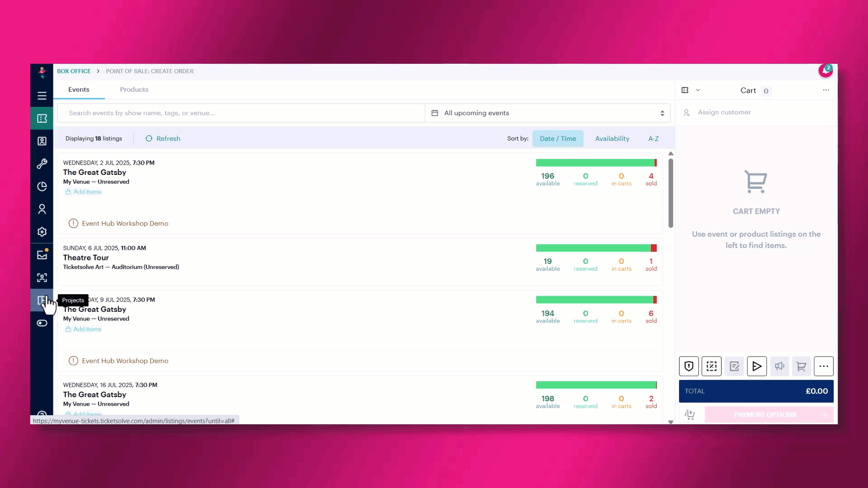Viewport: 868px width, 488px height.
Task: Click the scrollbar down arrow for listings
Action: pyautogui.click(x=671, y=422)
